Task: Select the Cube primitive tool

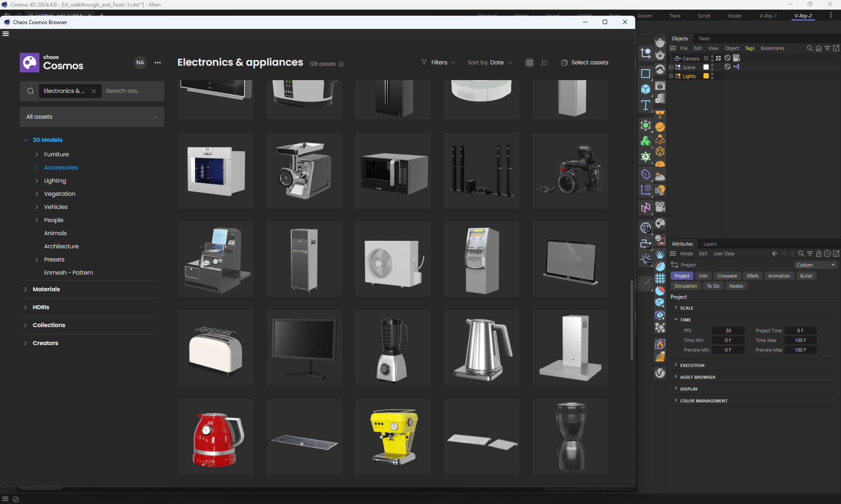Action: click(x=646, y=89)
